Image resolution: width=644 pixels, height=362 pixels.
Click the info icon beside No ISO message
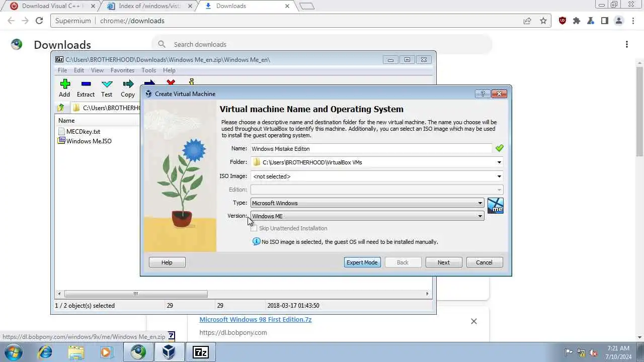pyautogui.click(x=257, y=241)
